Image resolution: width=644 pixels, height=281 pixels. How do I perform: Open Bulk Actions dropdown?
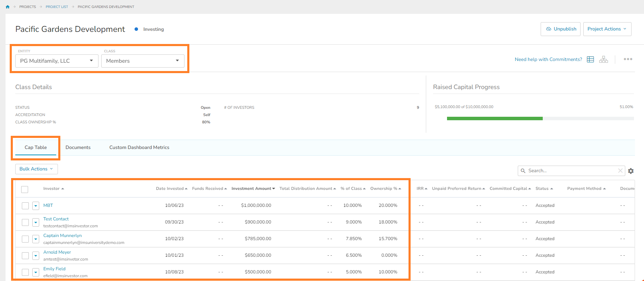pyautogui.click(x=36, y=169)
